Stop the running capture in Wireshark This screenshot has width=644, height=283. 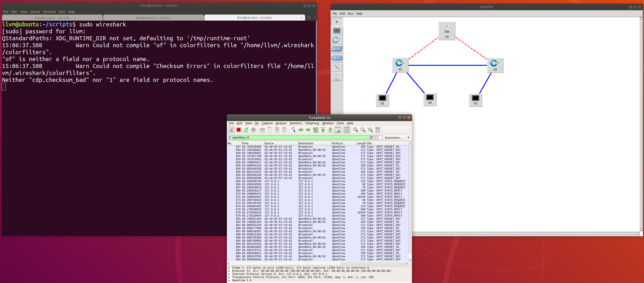[x=238, y=130]
